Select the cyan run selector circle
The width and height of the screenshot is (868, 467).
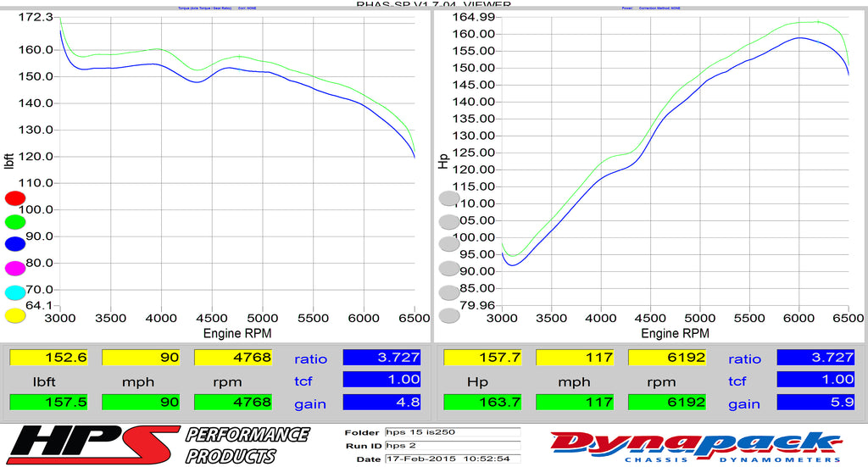coord(15,292)
